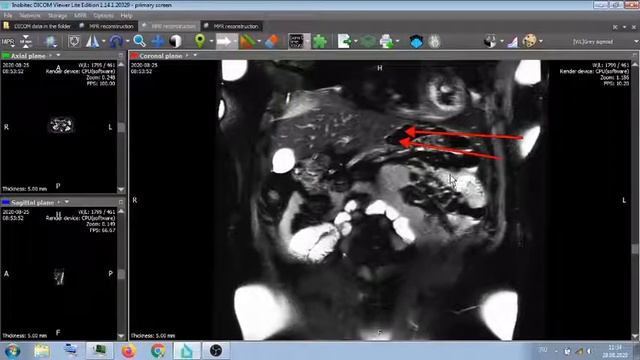The image size is (640, 360).
Task: Select the magnifier zoom tool
Action: (x=139, y=41)
